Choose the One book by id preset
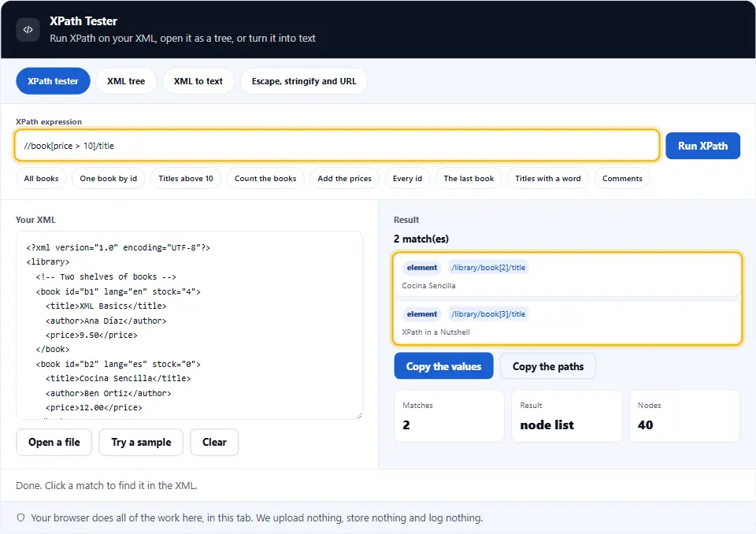The width and height of the screenshot is (756, 534). pos(109,179)
